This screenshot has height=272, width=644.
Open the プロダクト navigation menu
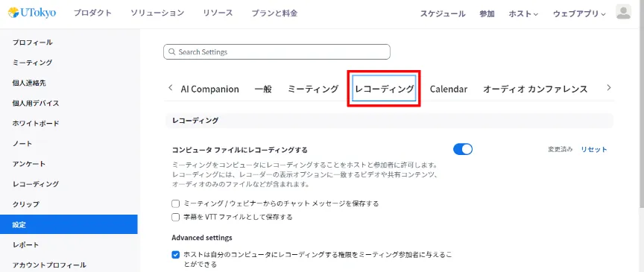[x=93, y=13]
